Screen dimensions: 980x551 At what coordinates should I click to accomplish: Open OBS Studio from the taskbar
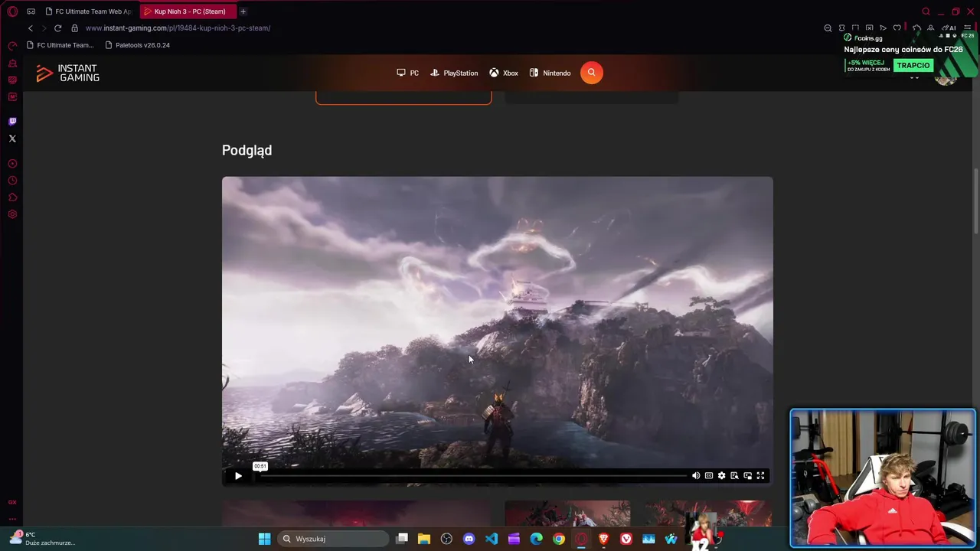pos(446,539)
